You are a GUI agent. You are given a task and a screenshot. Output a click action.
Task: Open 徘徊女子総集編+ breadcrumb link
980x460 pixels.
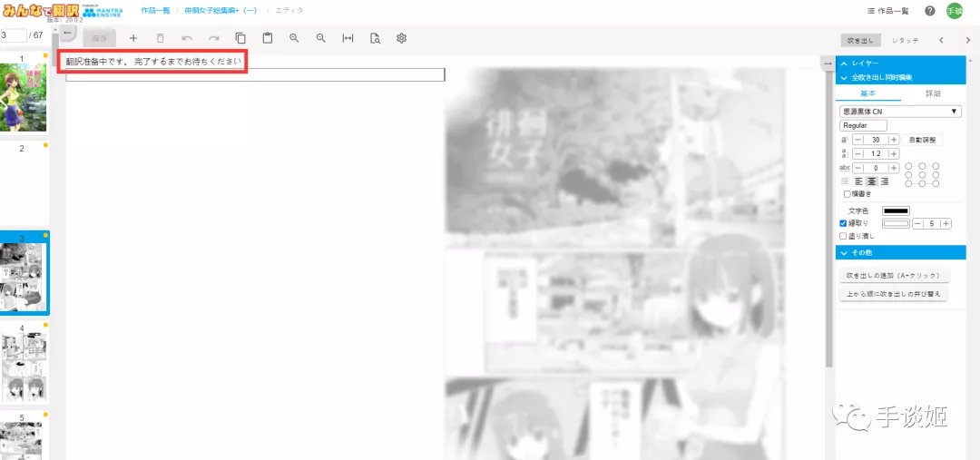coord(220,11)
